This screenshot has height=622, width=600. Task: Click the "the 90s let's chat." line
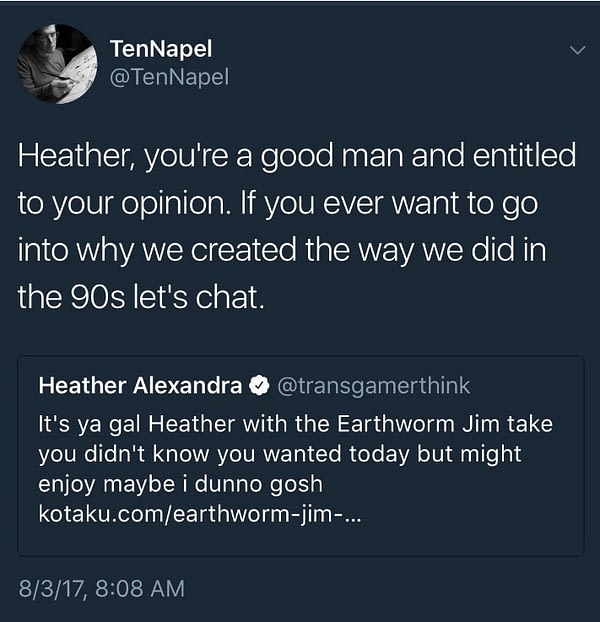tap(141, 297)
